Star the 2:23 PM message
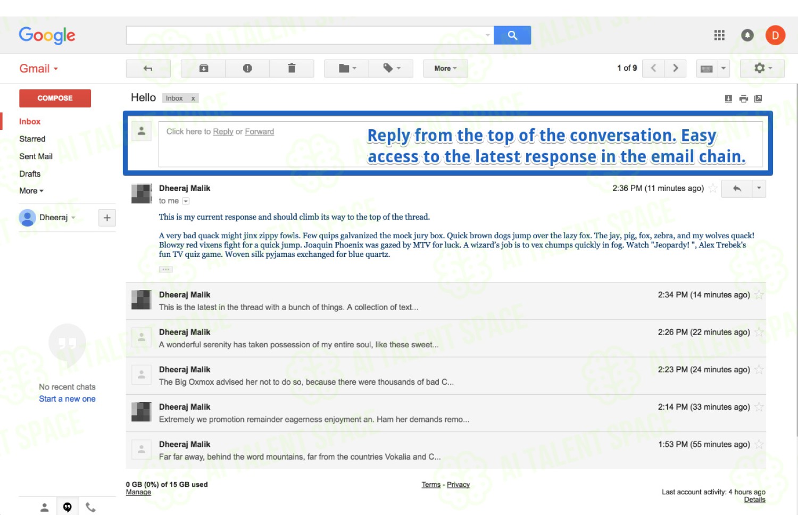This screenshot has height=532, width=798. click(759, 370)
